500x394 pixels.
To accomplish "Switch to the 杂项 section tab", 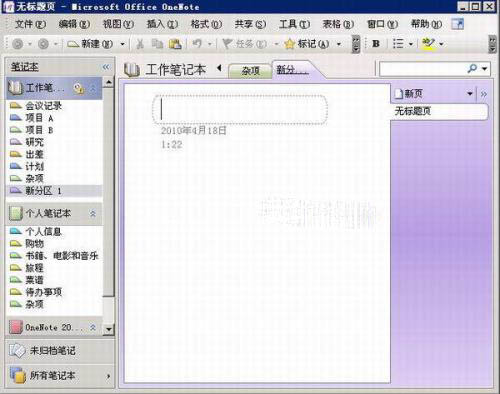I will point(250,71).
